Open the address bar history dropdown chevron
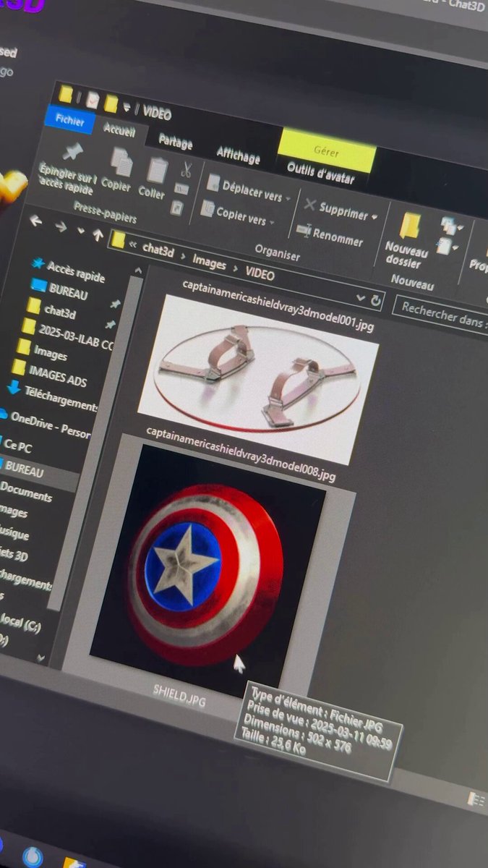This screenshot has height=868, width=488. [x=361, y=297]
